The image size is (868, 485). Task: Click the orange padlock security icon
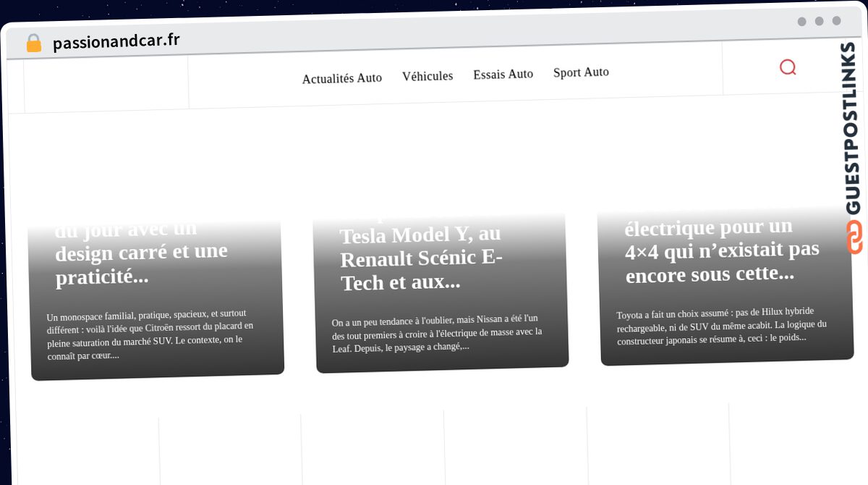[33, 43]
